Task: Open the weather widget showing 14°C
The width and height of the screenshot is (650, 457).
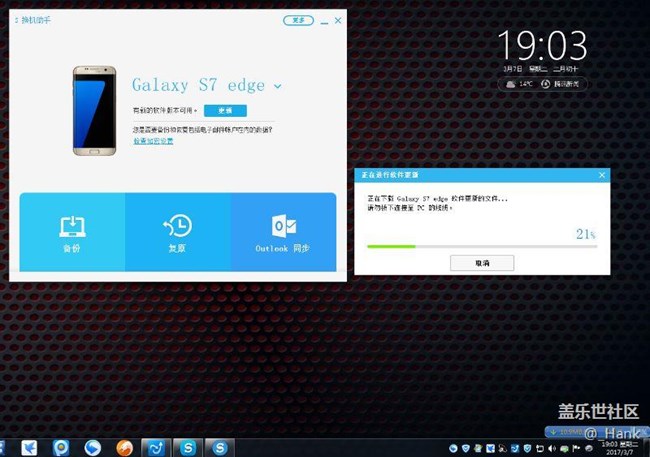Action: 520,84
